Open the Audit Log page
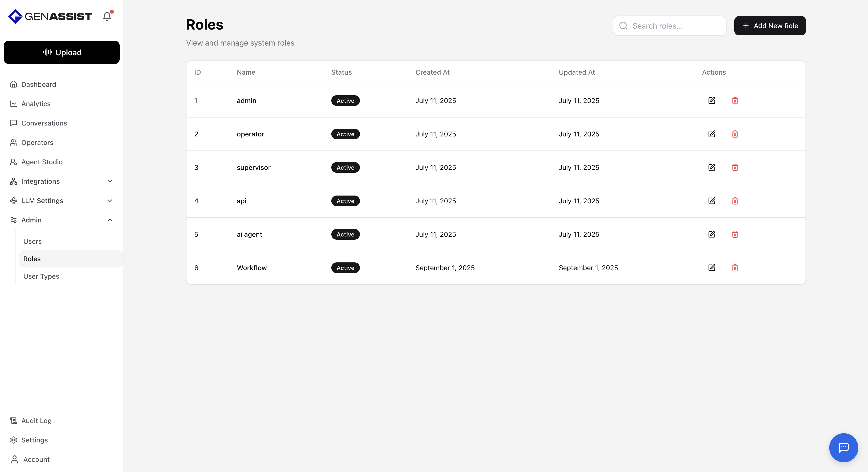This screenshot has width=868, height=472. [36, 420]
